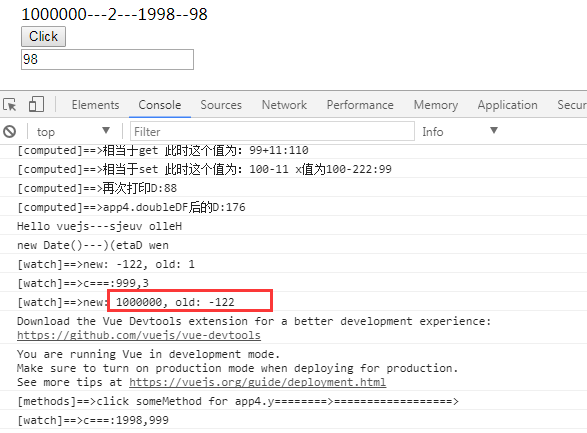The width and height of the screenshot is (587, 433).
Task: Open the vuejs.org deployment guide link
Action: 258,382
